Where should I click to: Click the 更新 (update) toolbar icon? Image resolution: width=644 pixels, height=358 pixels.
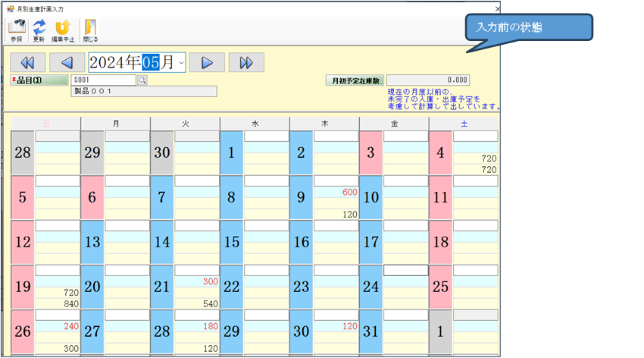[x=39, y=30]
